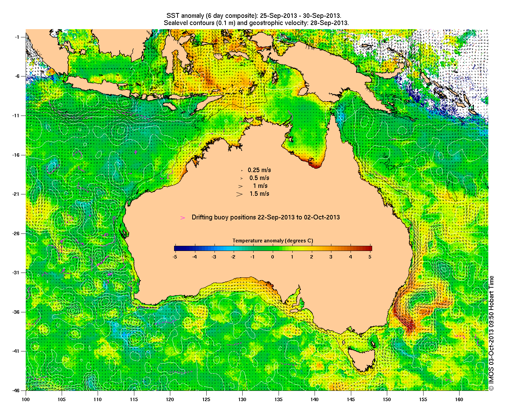Click the colorbar tick label -3
514x420 pixels.
click(214, 256)
